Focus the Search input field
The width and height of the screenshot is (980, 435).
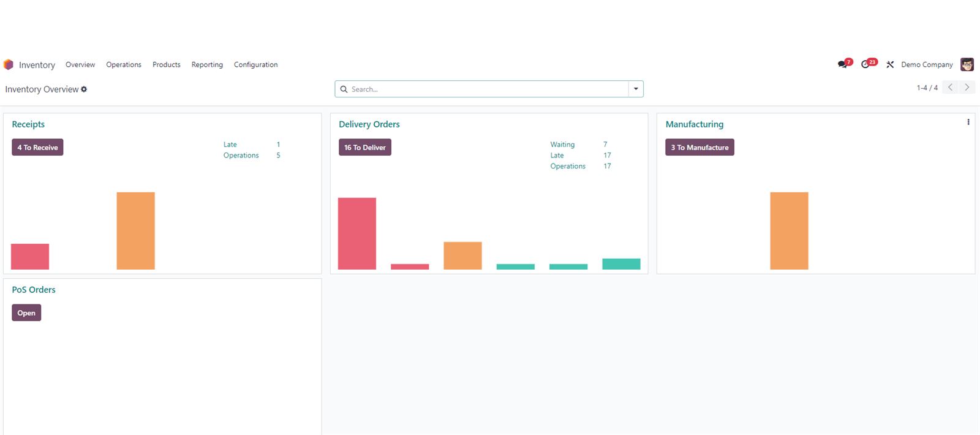click(488, 89)
